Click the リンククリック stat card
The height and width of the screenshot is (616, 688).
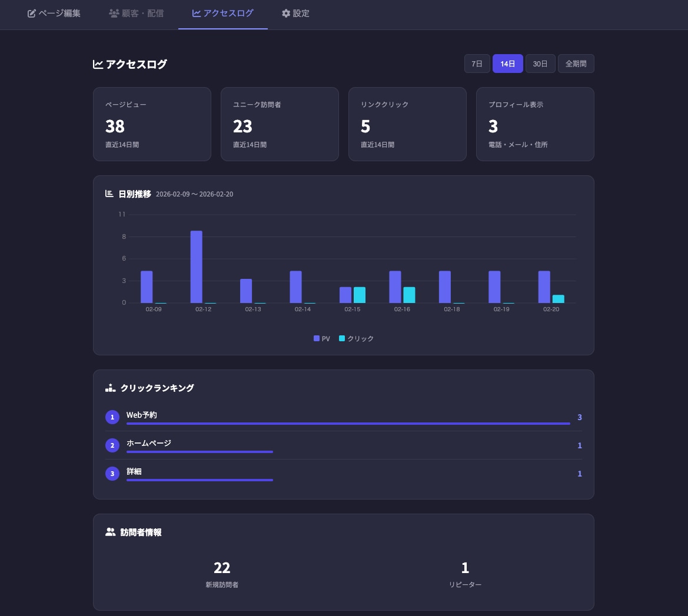click(407, 124)
